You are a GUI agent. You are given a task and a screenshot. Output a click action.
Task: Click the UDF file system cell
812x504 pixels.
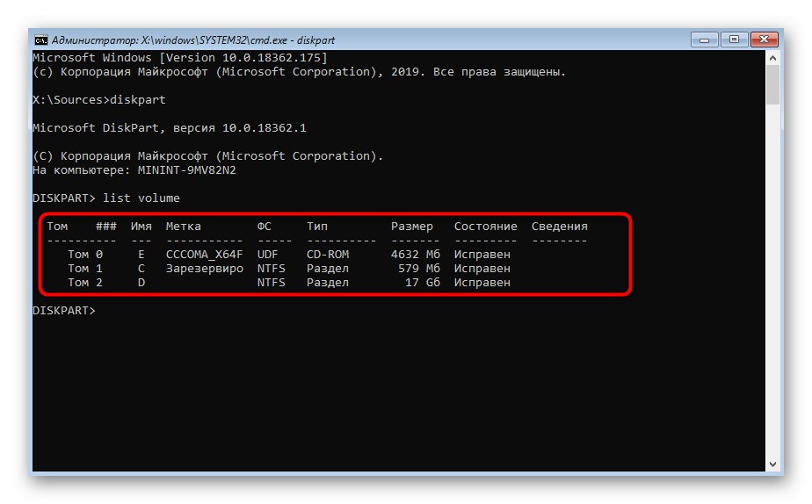268,255
